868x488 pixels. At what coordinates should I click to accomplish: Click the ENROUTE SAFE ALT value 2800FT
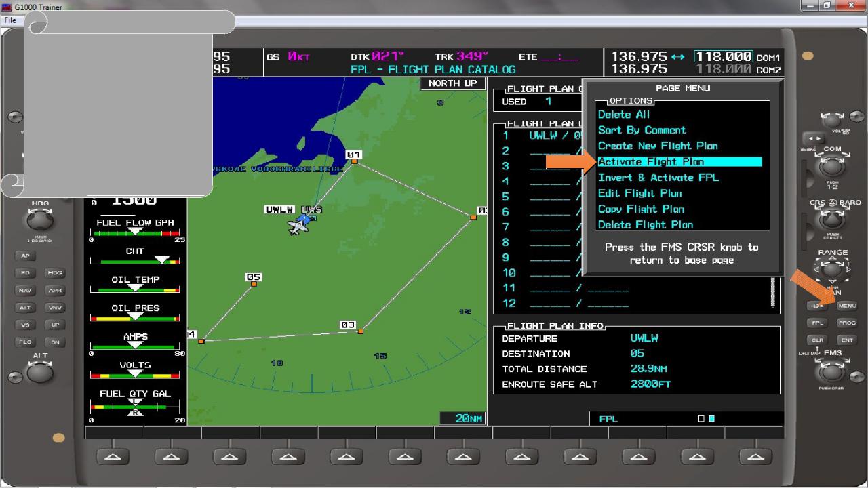pyautogui.click(x=650, y=384)
